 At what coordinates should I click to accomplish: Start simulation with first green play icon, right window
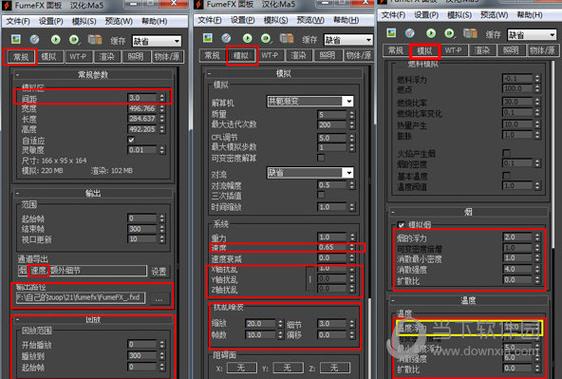pos(431,33)
